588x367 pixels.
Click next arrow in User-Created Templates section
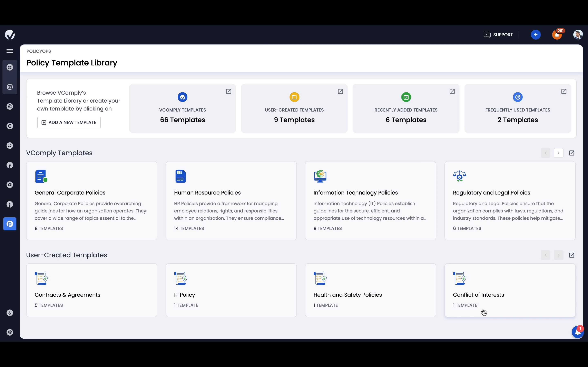click(558, 255)
